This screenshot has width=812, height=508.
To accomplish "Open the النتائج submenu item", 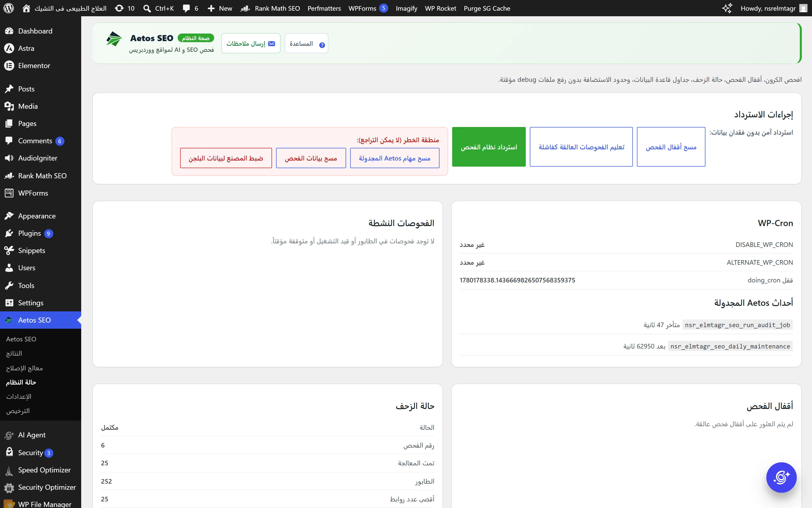I will 14,354.
